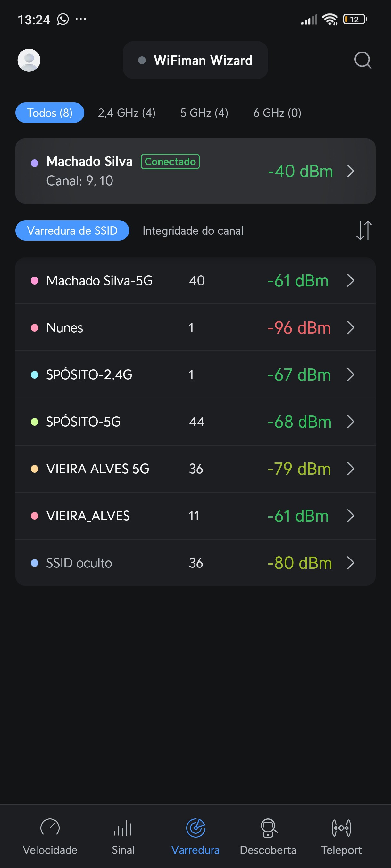Image resolution: width=391 pixels, height=868 pixels.
Task: Select the Varredura de SSID tab
Action: 72,231
